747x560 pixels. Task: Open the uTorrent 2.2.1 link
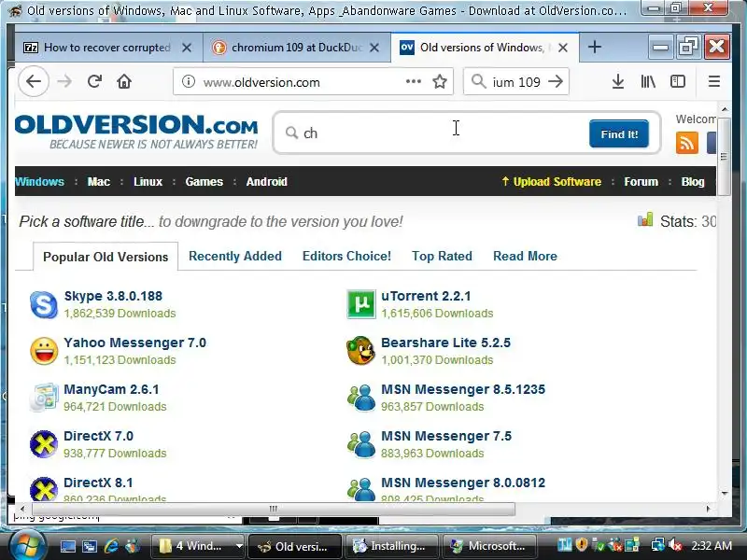click(426, 296)
